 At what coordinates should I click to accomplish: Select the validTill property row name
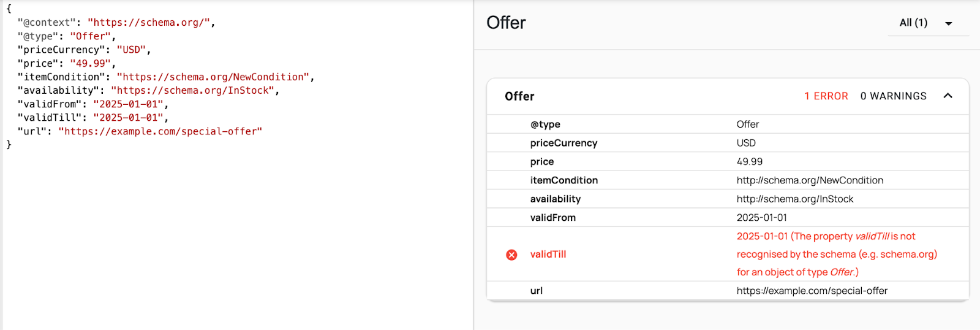(548, 255)
